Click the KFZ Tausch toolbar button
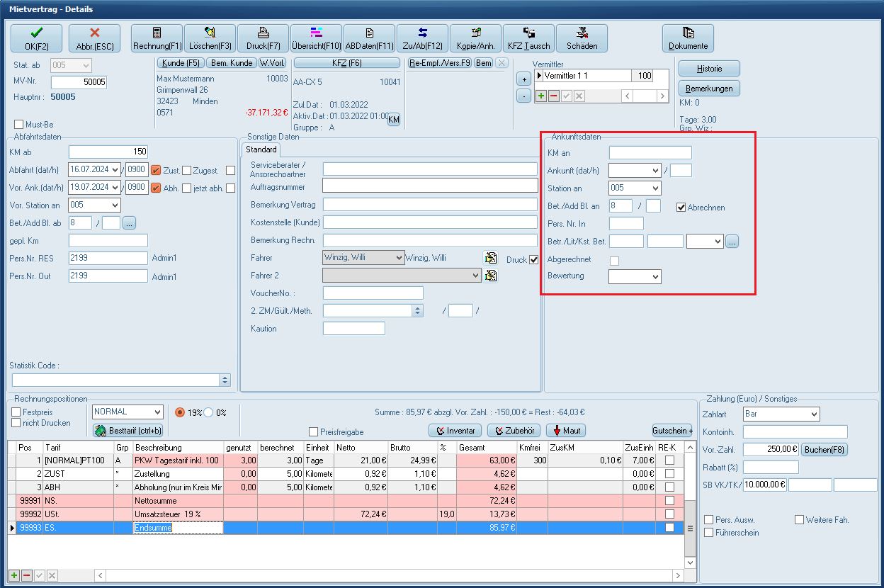 [x=528, y=38]
